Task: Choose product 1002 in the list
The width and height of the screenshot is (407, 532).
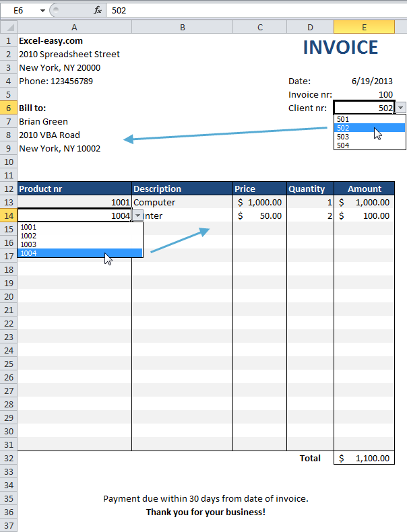Action: coord(80,236)
